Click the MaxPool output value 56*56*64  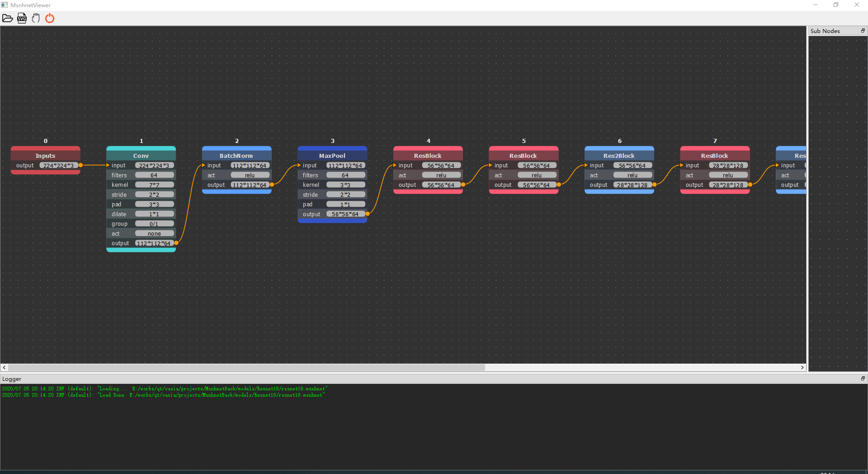click(345, 214)
